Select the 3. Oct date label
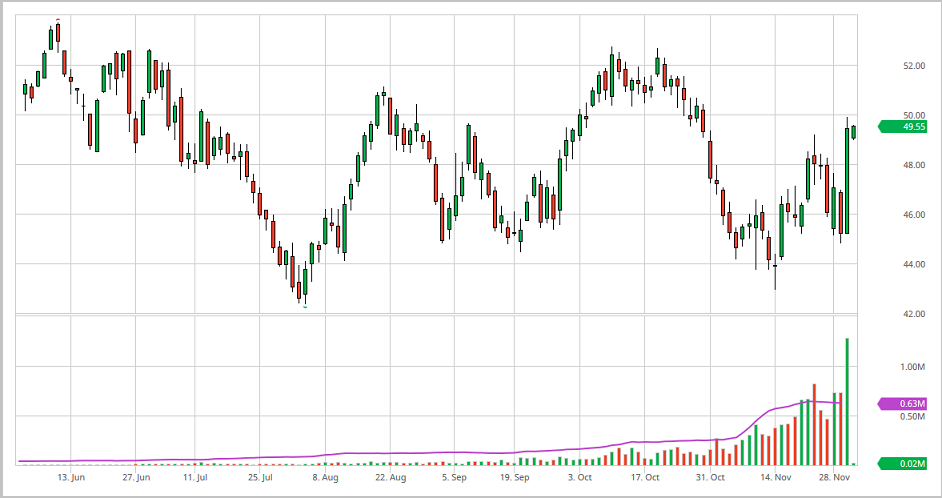The image size is (942, 498). point(579,478)
